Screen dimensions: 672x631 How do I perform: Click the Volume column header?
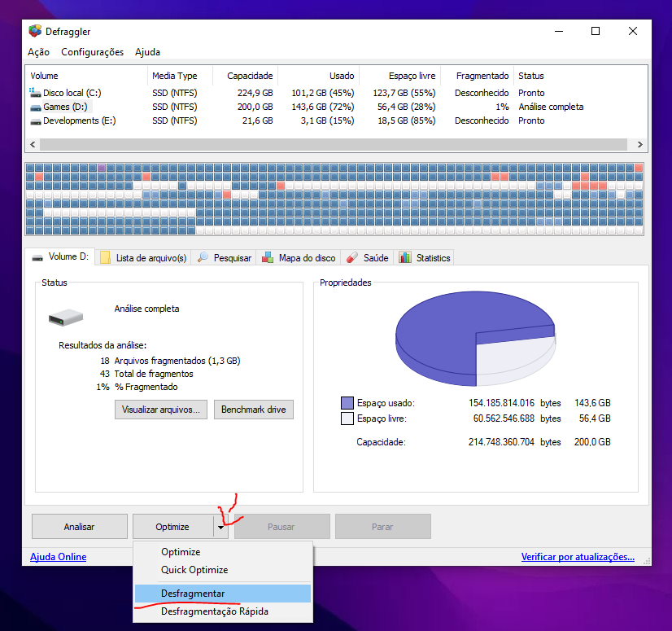pyautogui.click(x=86, y=76)
